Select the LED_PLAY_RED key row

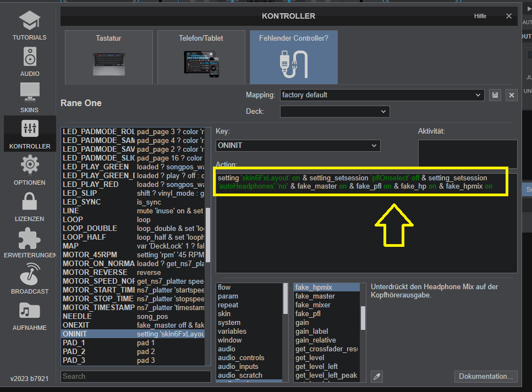coord(133,184)
